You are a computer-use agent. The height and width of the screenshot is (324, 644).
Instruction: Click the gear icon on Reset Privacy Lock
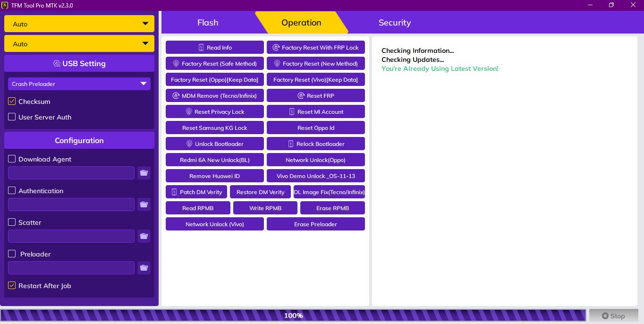coord(189,112)
